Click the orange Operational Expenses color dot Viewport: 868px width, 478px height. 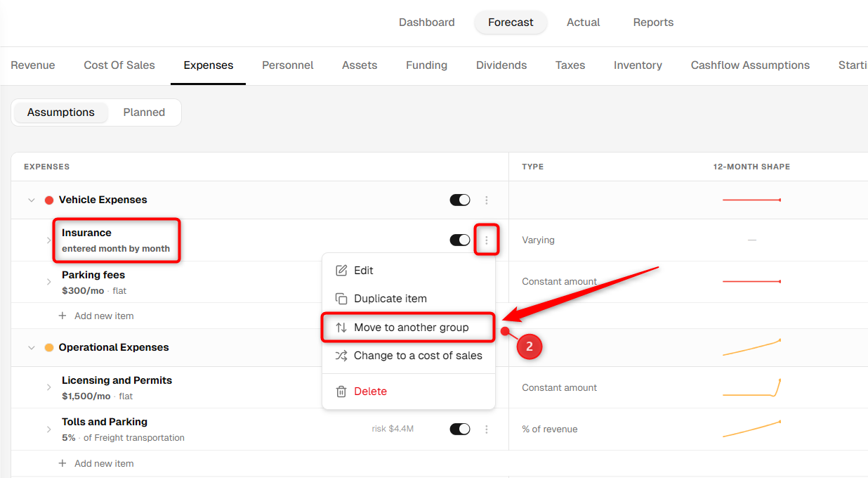click(49, 348)
